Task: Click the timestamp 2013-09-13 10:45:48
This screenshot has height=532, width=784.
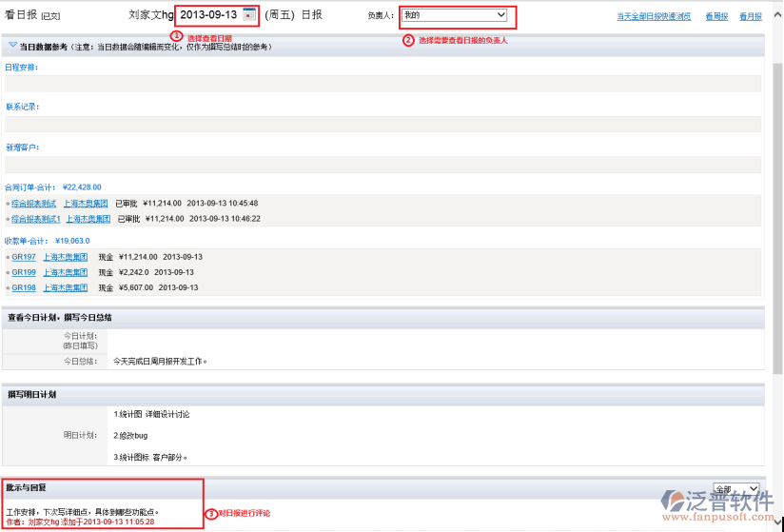Action: (x=223, y=204)
